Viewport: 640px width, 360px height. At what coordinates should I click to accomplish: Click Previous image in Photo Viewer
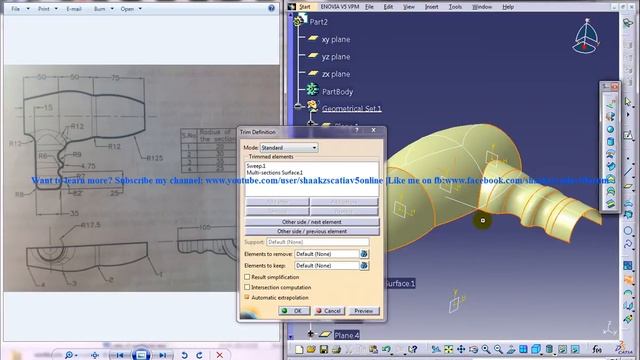[x=119, y=355]
